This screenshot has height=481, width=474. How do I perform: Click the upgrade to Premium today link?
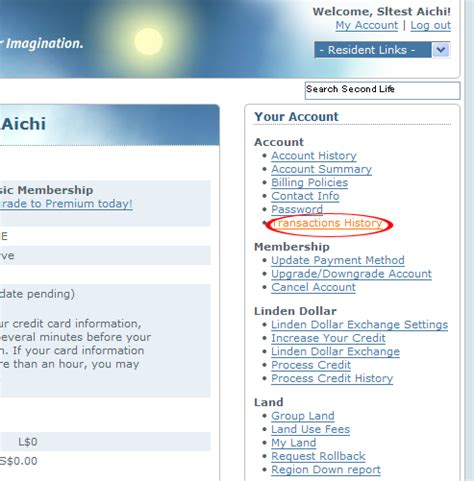coord(66,204)
